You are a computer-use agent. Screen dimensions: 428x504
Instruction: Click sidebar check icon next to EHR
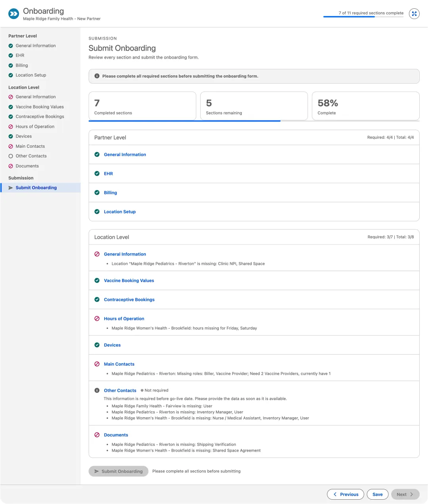pos(11,55)
